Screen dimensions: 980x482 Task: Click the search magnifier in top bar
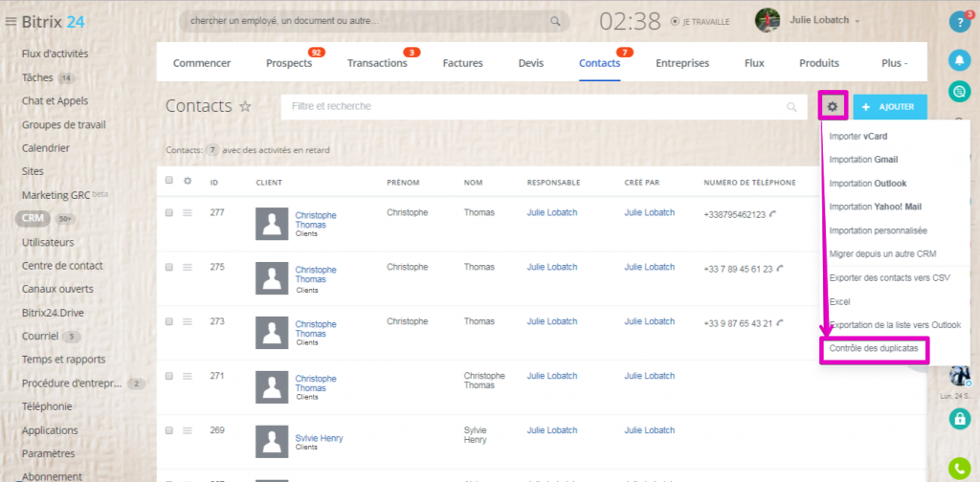tap(555, 21)
